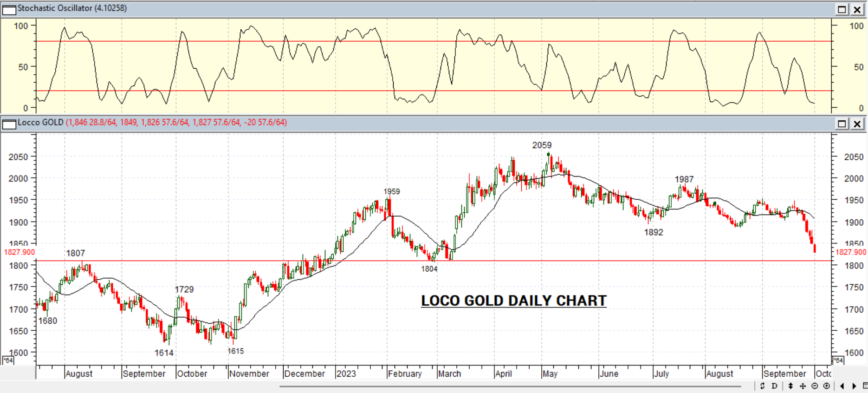
Task: Click the 1807 high price label
Action: pos(76,253)
